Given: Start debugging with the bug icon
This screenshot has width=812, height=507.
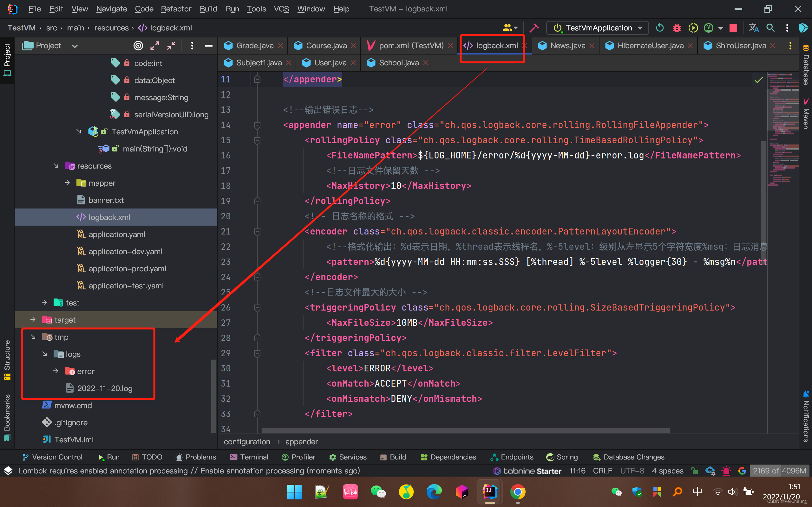Looking at the screenshot, I should tap(676, 28).
